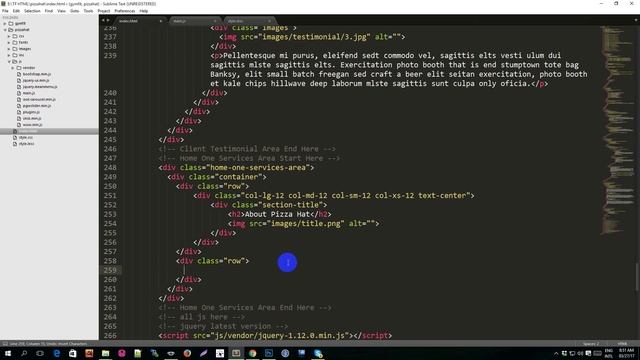The width and height of the screenshot is (640, 360).
Task: Open style.css in sidebar
Action: [x=26, y=138]
